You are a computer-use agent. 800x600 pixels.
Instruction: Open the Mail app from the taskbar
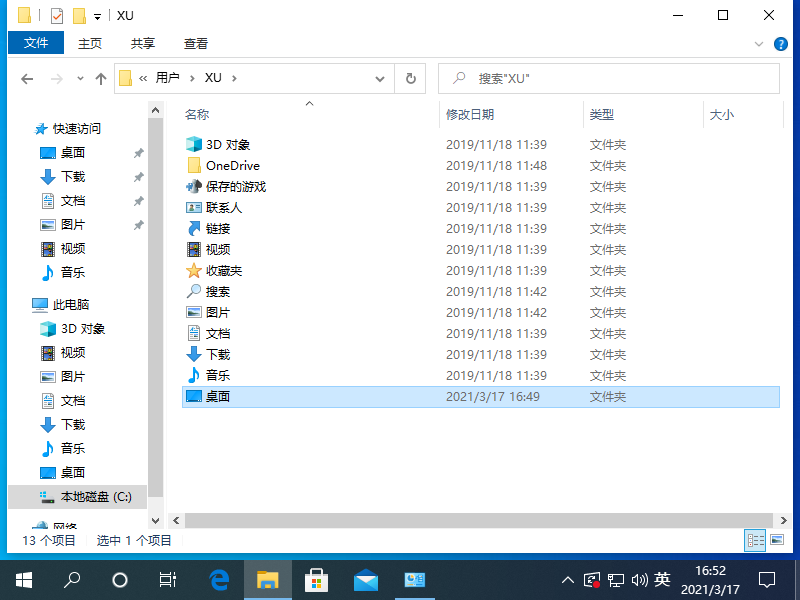365,580
